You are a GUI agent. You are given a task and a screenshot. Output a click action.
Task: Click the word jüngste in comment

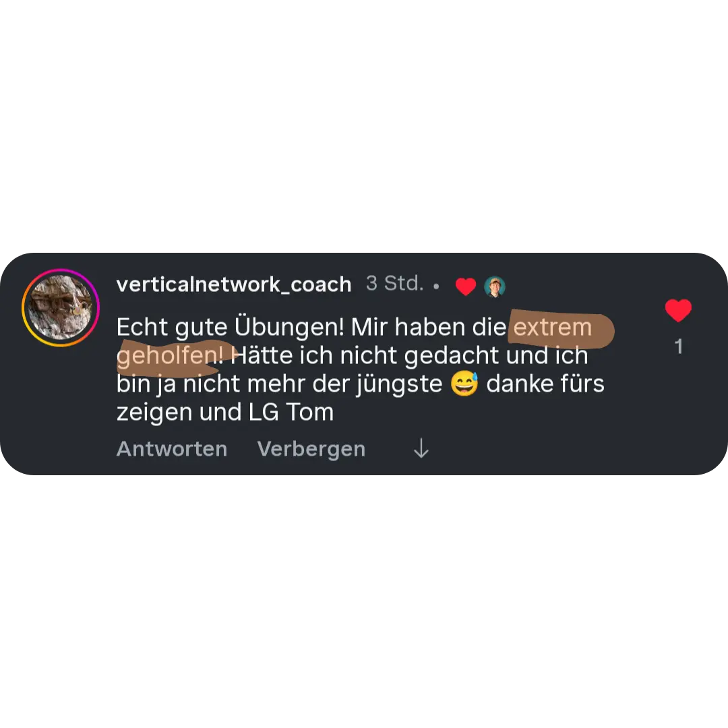(x=399, y=385)
